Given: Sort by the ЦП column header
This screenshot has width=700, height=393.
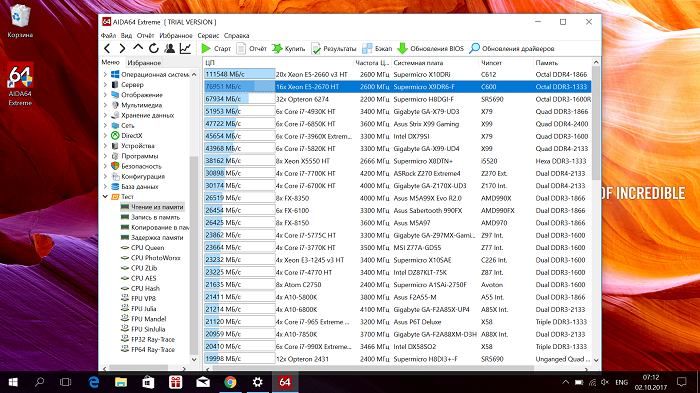Looking at the screenshot, I should coord(278,63).
